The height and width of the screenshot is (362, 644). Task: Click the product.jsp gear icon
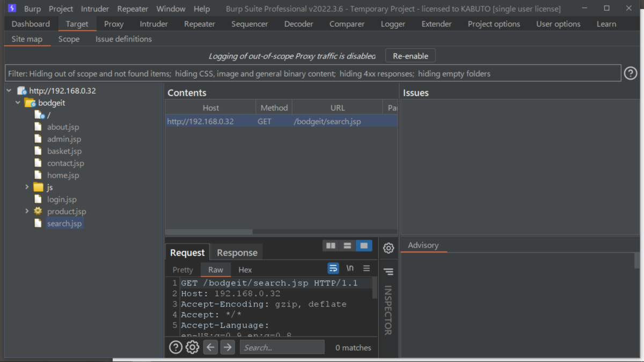(38, 211)
